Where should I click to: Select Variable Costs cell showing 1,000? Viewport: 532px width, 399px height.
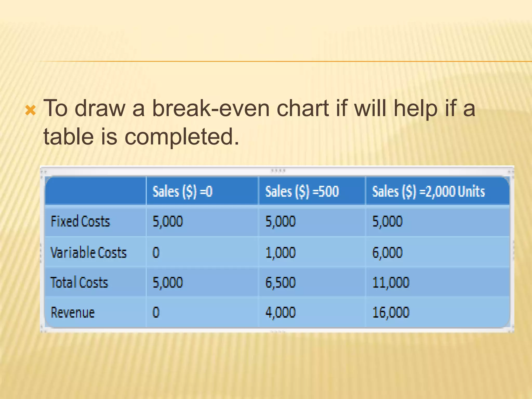[x=281, y=252]
